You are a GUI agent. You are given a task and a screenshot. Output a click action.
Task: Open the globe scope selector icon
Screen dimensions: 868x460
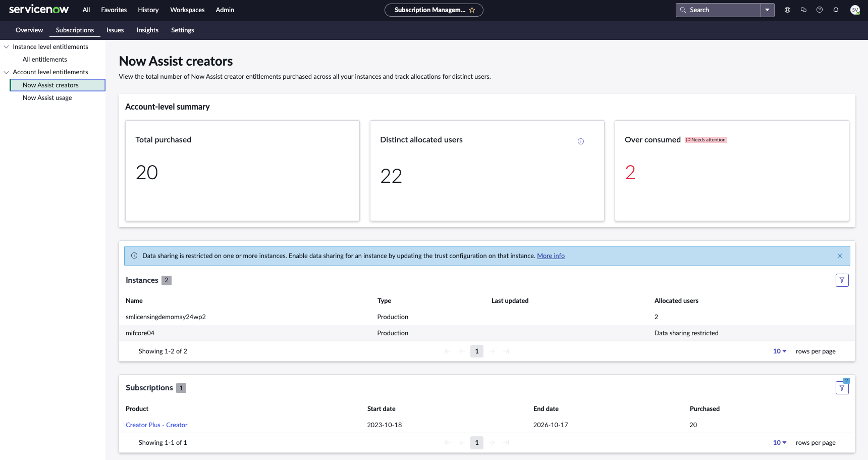click(x=787, y=10)
